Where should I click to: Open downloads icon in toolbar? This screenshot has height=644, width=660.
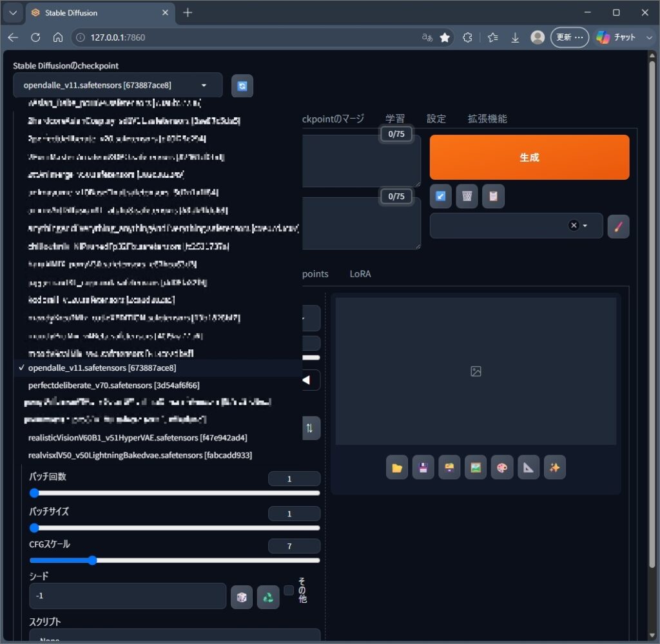(x=515, y=37)
